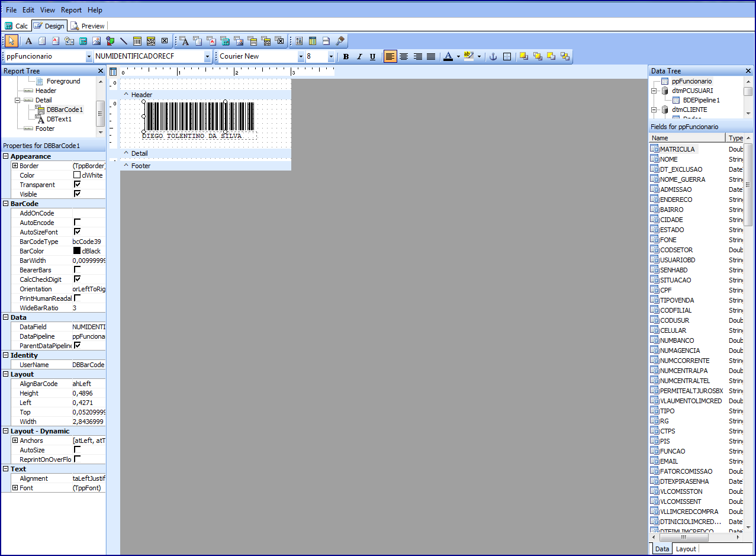This screenshot has height=556, width=756.
Task: Select the Variable calculator component
Action: pos(83,41)
